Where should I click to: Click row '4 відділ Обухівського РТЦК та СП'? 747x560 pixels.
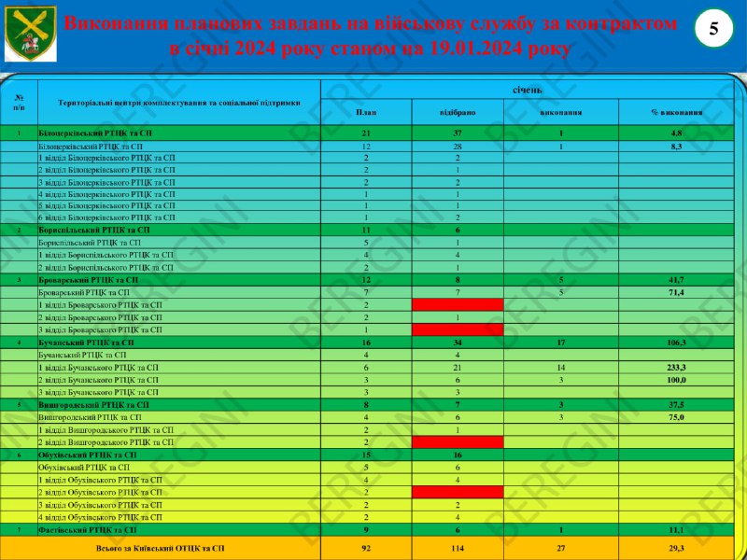[x=367, y=517]
